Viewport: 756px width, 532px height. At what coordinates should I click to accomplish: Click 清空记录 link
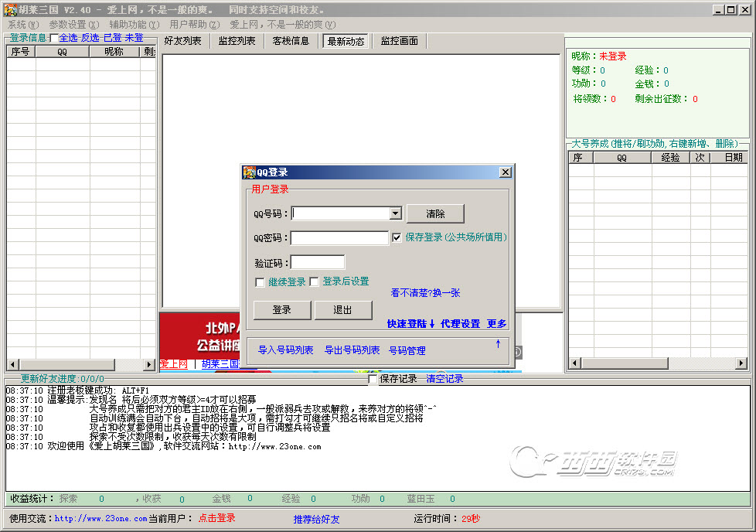(444, 379)
